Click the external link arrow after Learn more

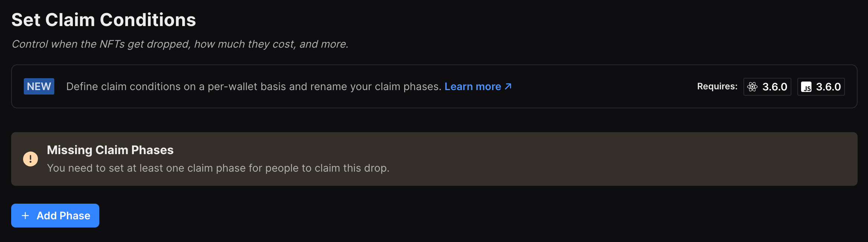[x=508, y=86]
